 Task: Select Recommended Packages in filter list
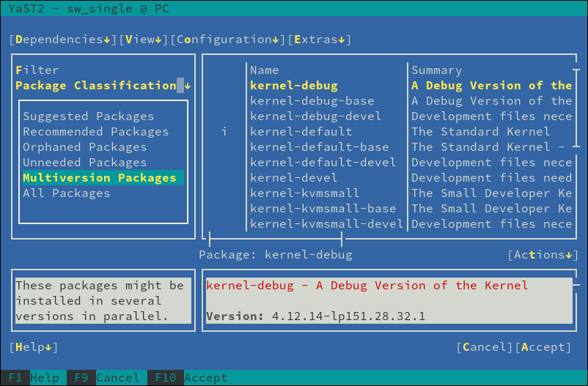95,132
